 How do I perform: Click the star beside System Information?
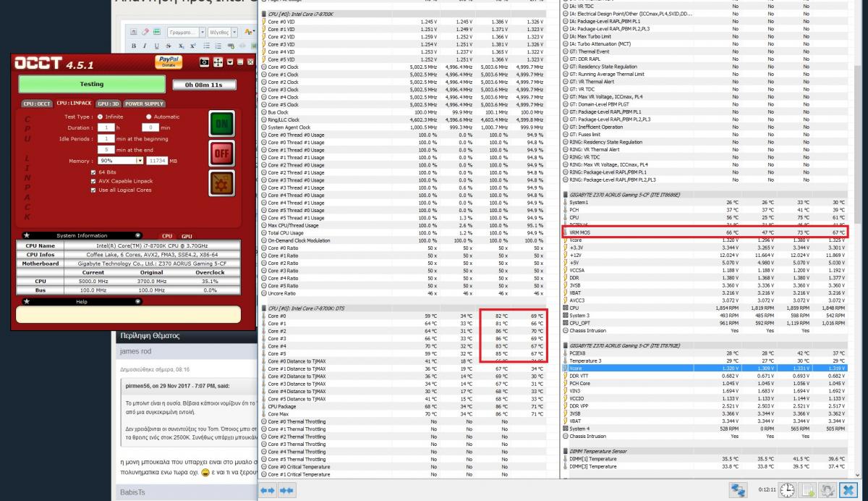[27, 235]
